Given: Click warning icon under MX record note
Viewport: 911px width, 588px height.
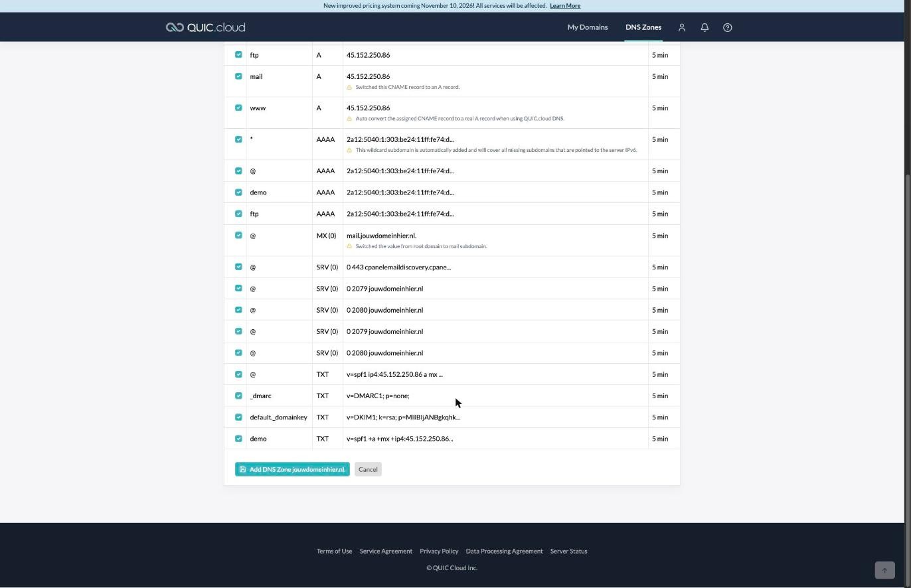Looking at the screenshot, I should coord(349,246).
